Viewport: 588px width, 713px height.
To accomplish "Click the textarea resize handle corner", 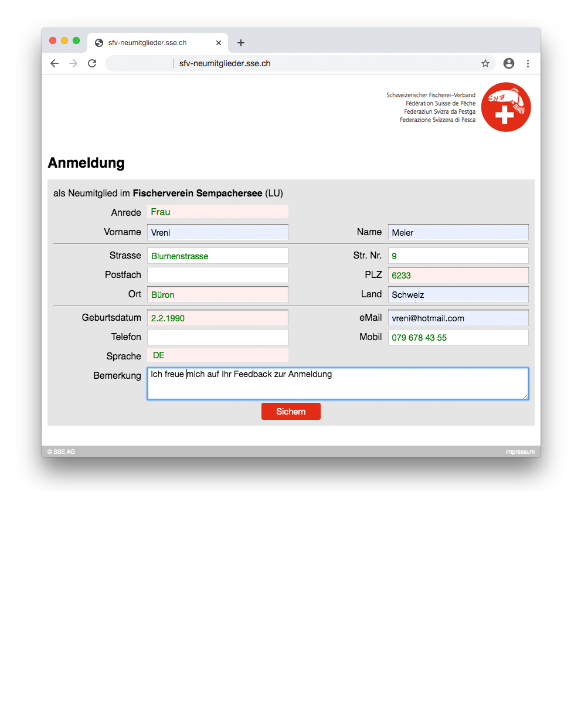I will click(525, 397).
